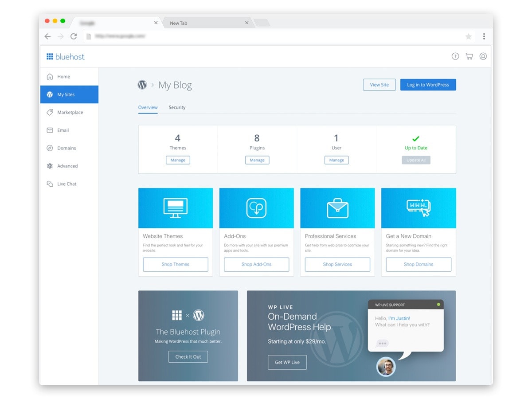
Task: Manage the 1 User
Action: click(x=336, y=160)
